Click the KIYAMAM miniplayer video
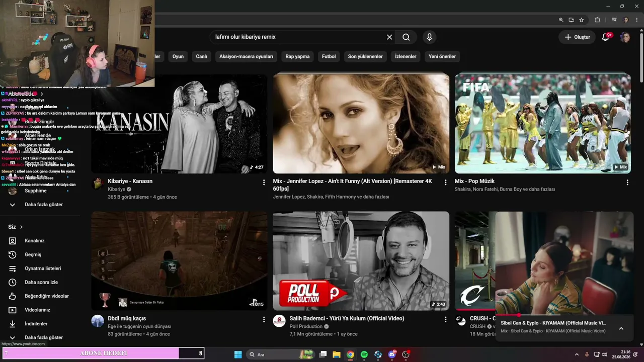Screen dimensions: 644x362 565,263
